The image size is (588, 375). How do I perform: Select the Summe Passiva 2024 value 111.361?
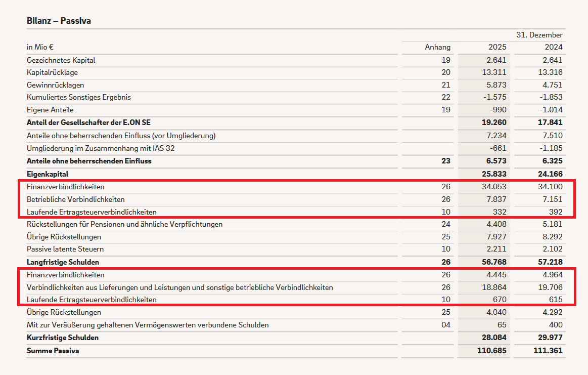pos(548,351)
